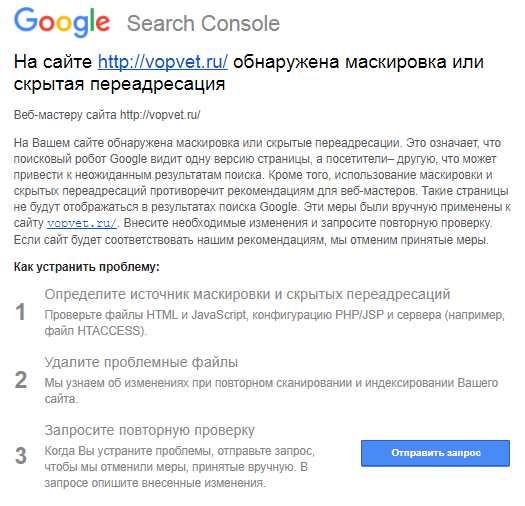The width and height of the screenshot is (525, 506).
Task: Click the step number 2 icon
Action: tap(21, 380)
